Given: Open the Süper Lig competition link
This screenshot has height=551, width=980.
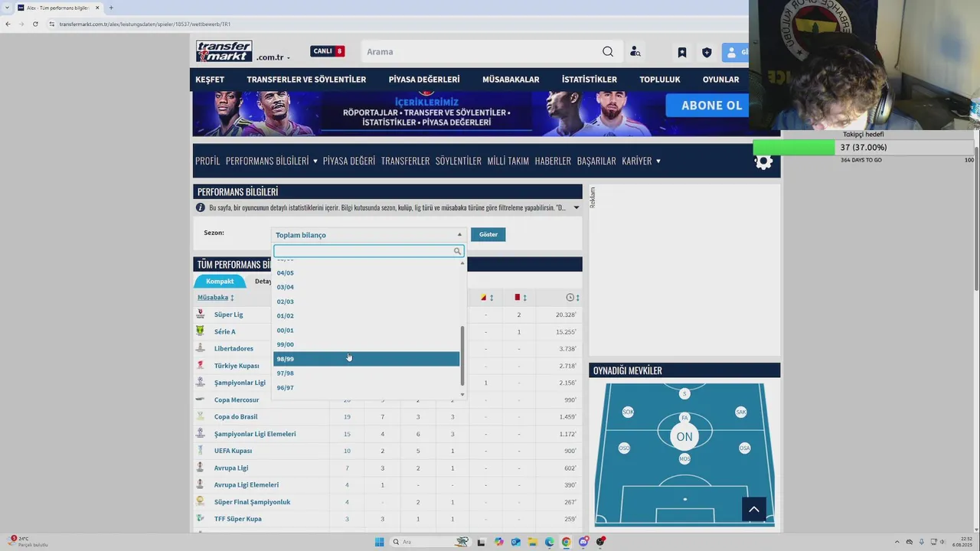Looking at the screenshot, I should [x=228, y=315].
